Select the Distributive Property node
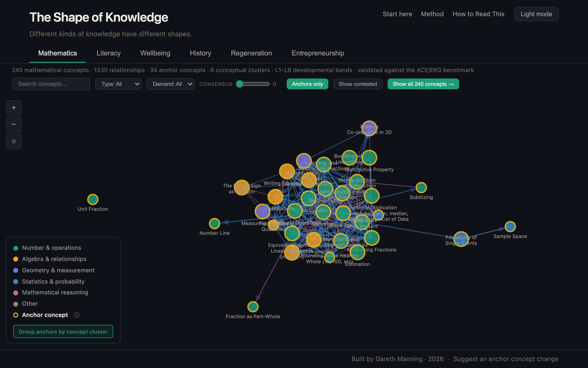 point(369,158)
